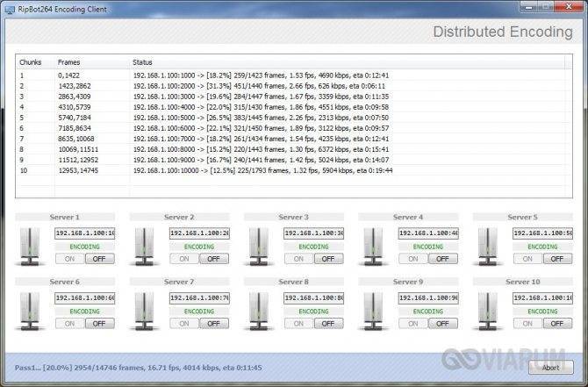Switch Server 9 ON button
The width and height of the screenshot is (588, 387).
point(412,324)
